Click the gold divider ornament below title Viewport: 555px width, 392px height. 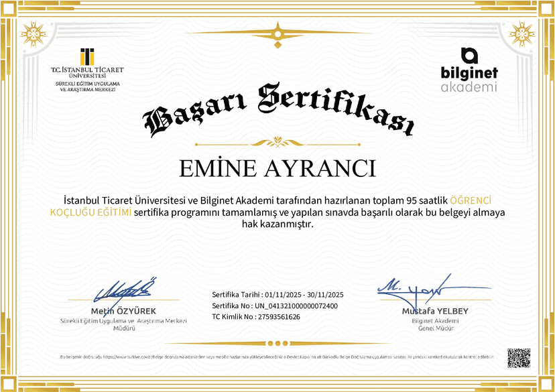pyautogui.click(x=277, y=141)
